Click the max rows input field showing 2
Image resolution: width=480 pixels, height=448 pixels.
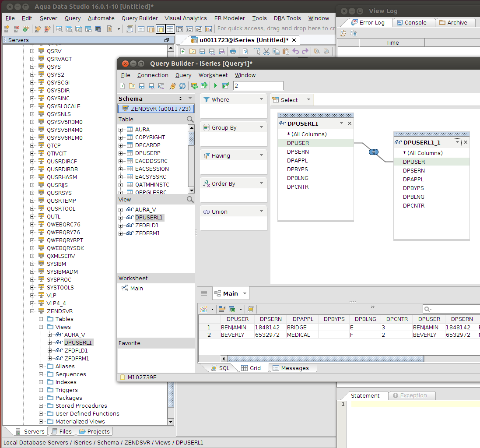click(x=258, y=86)
